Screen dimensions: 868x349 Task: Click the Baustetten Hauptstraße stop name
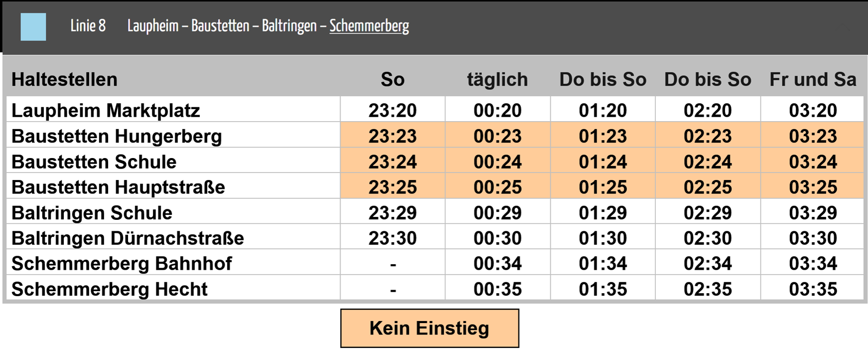click(118, 187)
